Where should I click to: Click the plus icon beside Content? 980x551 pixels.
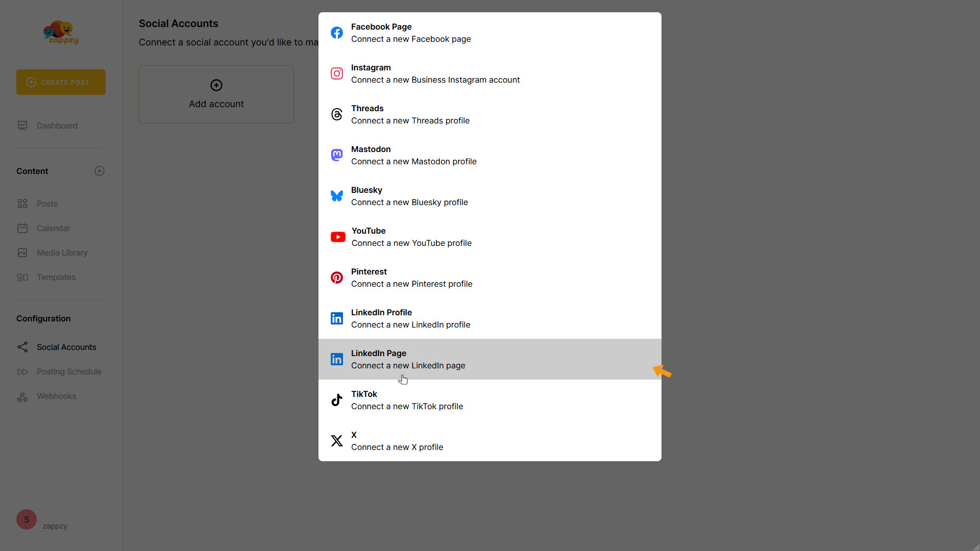point(100,171)
